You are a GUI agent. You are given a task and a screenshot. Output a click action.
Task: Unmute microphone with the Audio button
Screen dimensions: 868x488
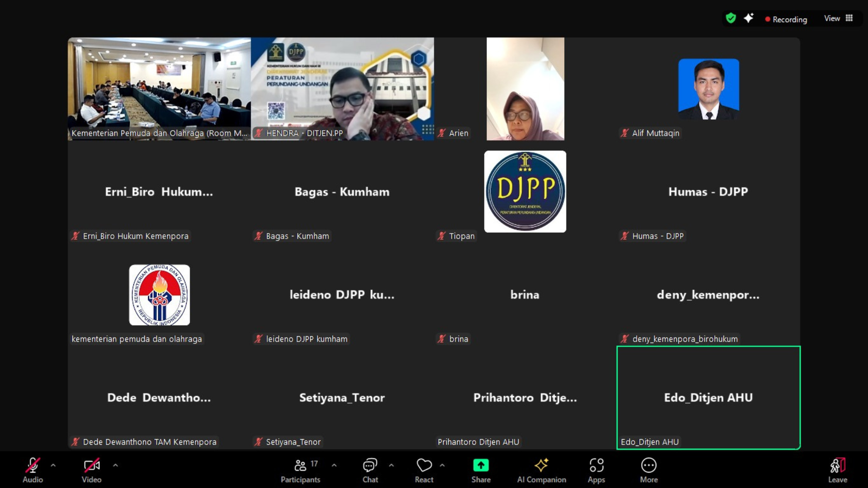click(x=33, y=470)
